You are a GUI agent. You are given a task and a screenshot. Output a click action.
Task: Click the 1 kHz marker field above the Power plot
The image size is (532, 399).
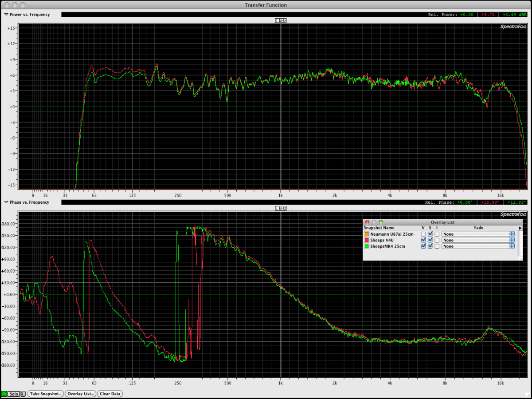pos(280,20)
